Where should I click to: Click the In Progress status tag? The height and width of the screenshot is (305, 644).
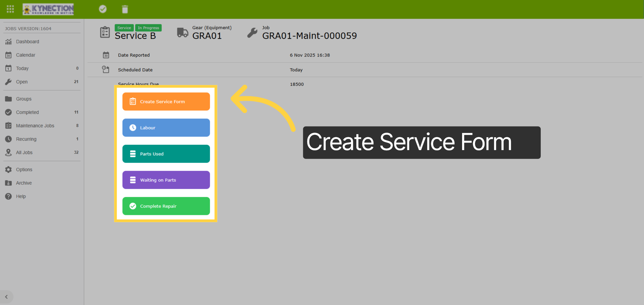(x=148, y=28)
